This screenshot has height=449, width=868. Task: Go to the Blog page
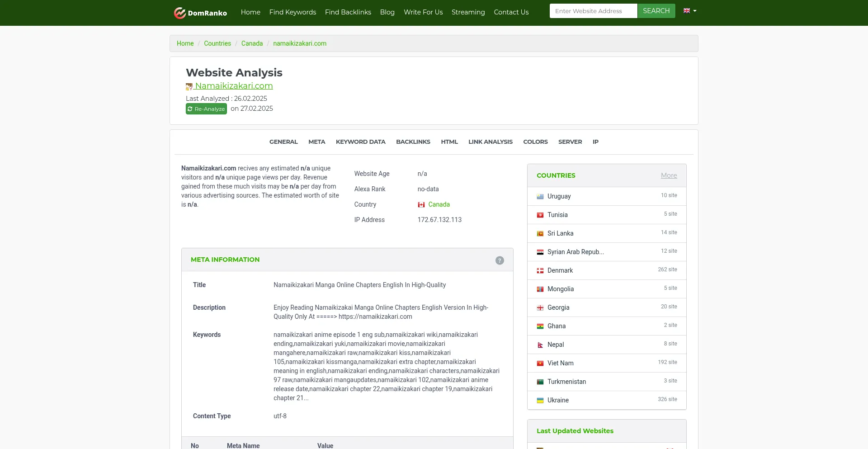click(x=387, y=12)
